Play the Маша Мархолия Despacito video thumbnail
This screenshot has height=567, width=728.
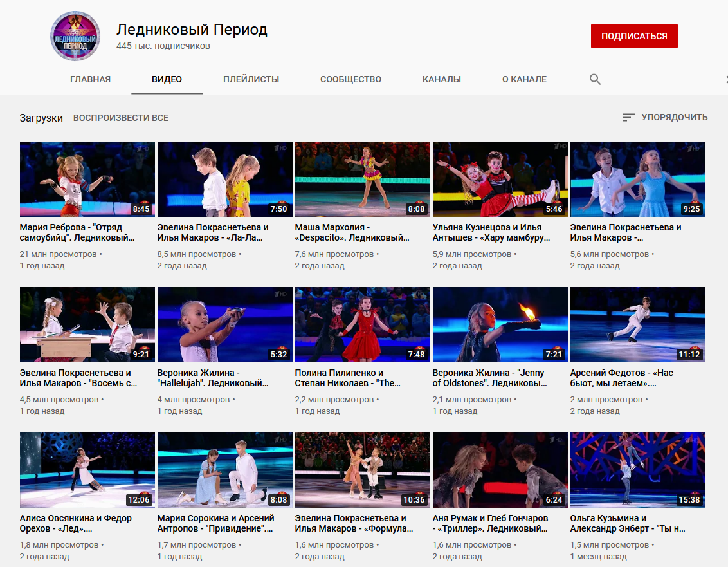click(x=362, y=179)
